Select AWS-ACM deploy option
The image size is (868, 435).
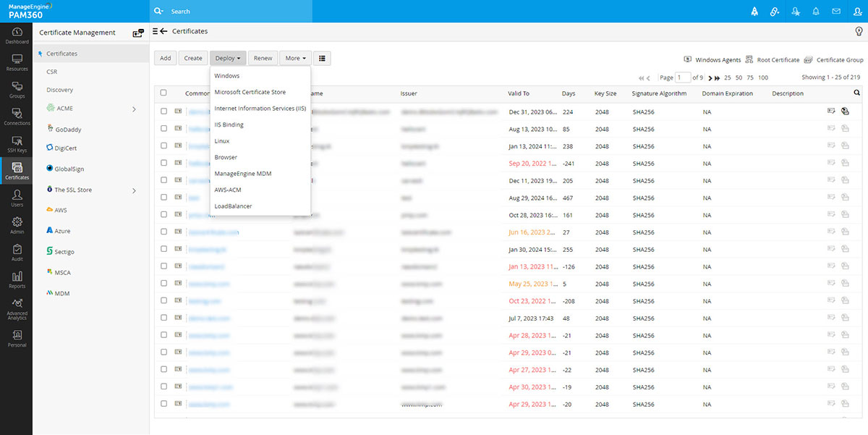[x=229, y=190]
